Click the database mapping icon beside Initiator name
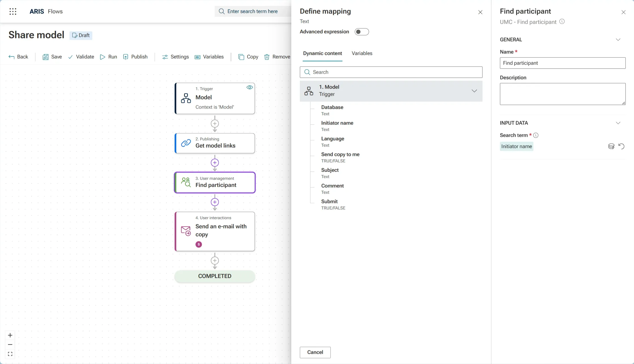Screen dimensions: 634x364 (x=611, y=146)
